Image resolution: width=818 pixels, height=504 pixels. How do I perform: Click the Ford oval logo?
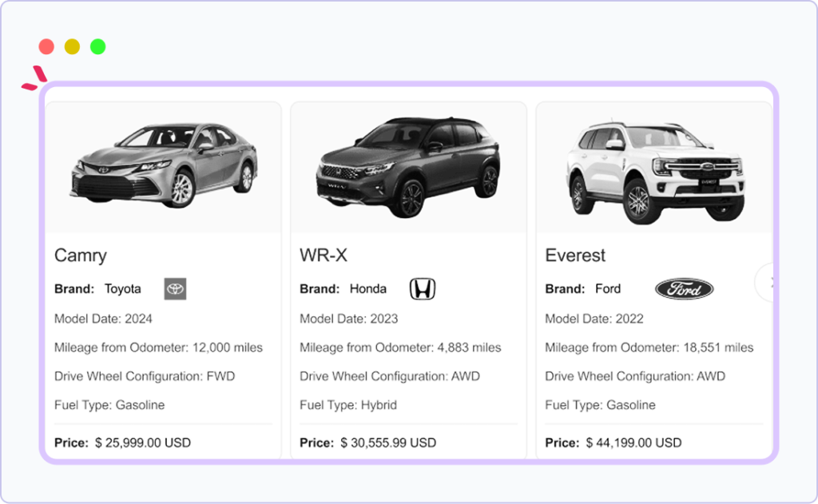(684, 289)
